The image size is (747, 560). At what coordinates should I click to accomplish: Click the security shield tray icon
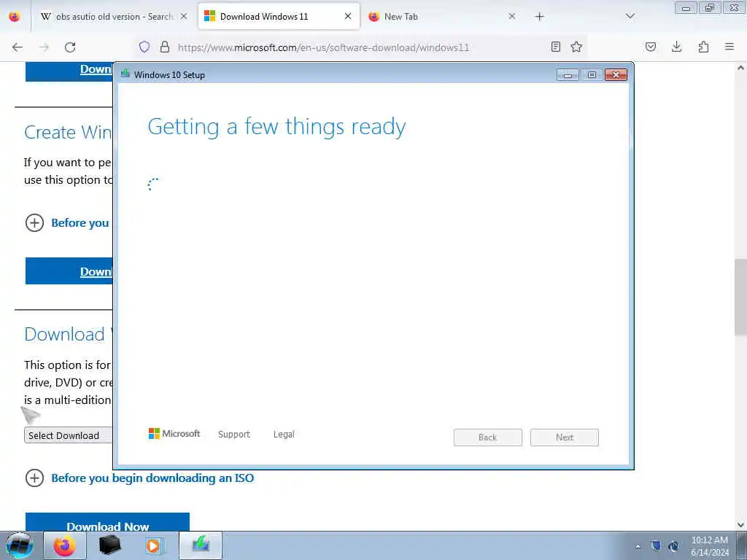(656, 545)
